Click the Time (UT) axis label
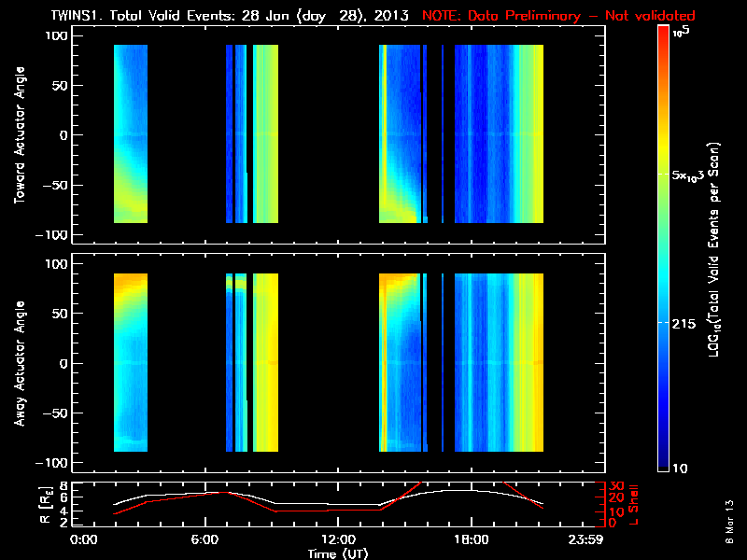The width and height of the screenshot is (747, 560). pyautogui.click(x=337, y=553)
